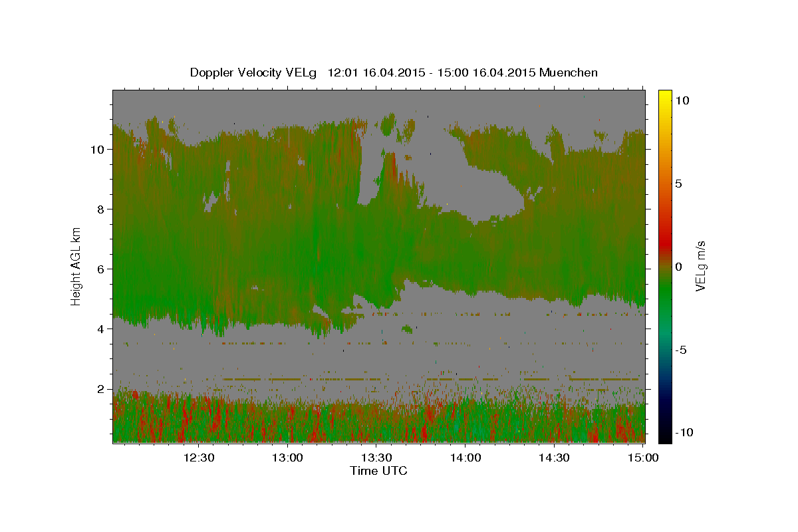Select the height axis label 6

coord(101,269)
